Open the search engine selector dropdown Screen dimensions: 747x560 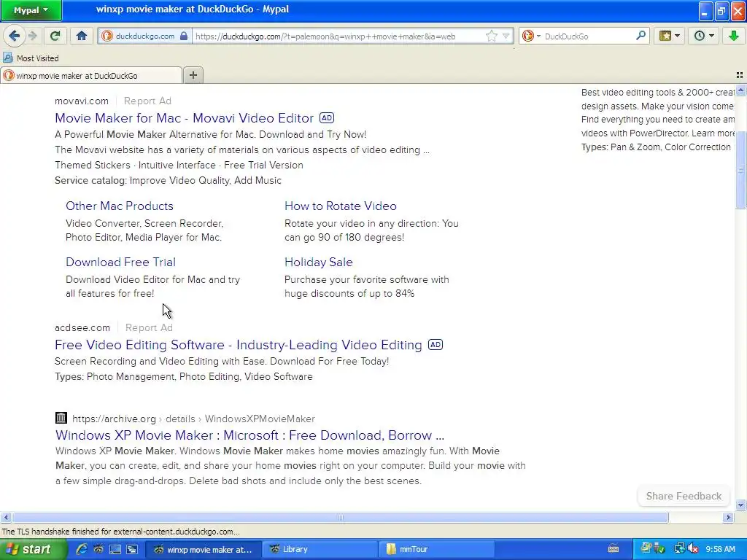(x=531, y=36)
